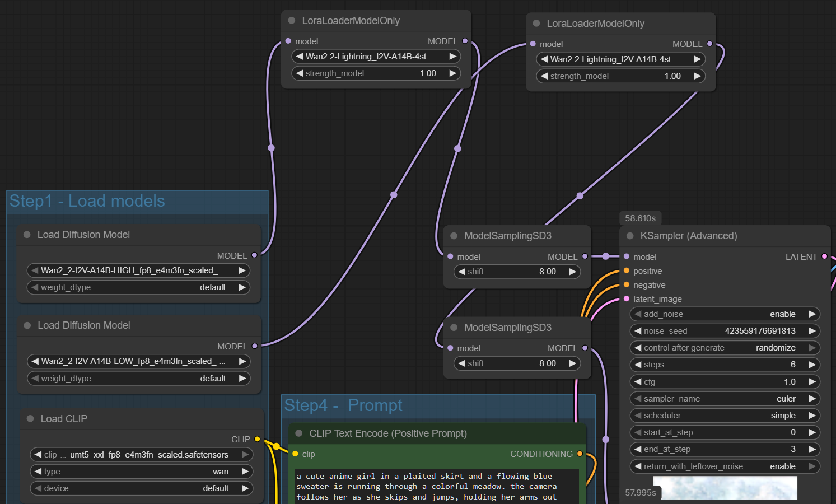This screenshot has height=504, width=836.
Task: Increase start_at_step with its right arrow
Action: [812, 432]
